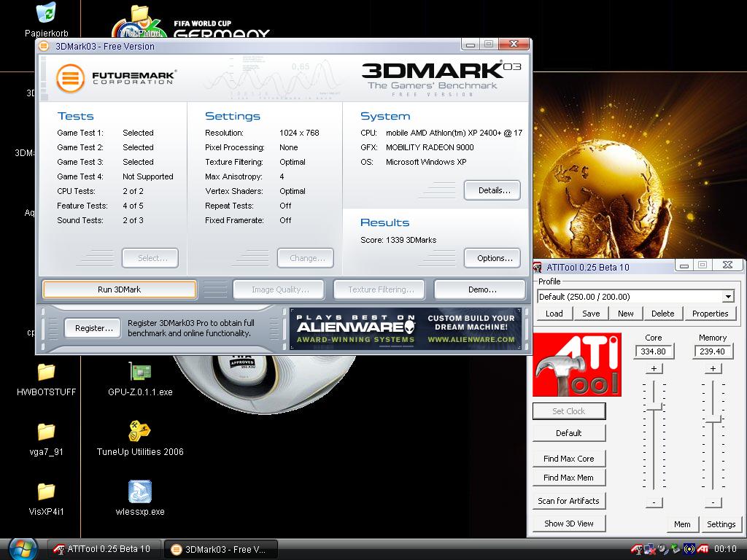
Task: Open system Details... button
Action: click(492, 190)
